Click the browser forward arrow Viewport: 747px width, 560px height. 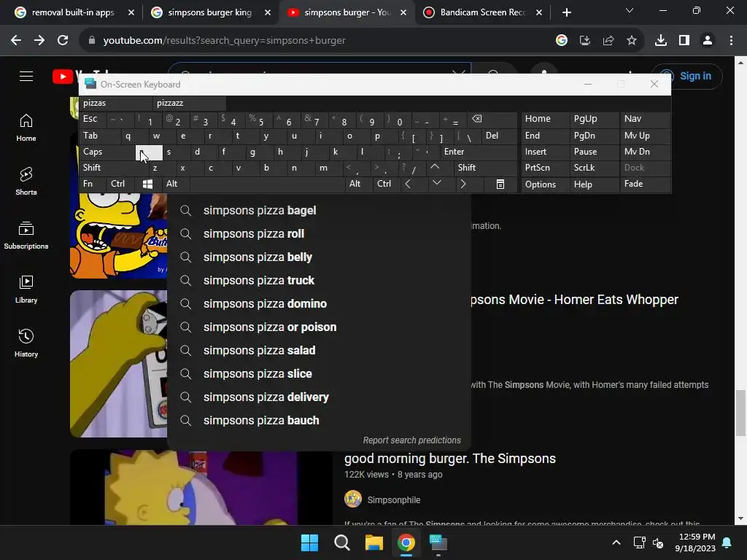pos(39,41)
